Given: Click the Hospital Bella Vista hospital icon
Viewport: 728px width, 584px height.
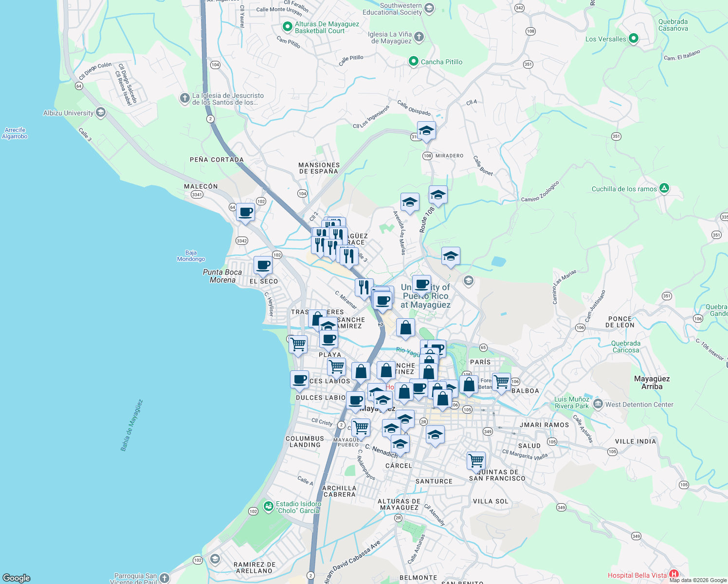Looking at the screenshot, I should pos(674,574).
